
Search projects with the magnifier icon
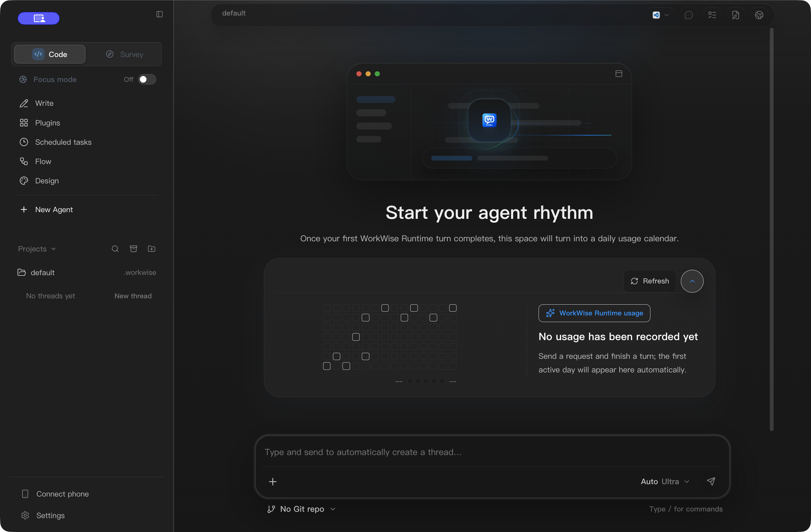click(115, 249)
